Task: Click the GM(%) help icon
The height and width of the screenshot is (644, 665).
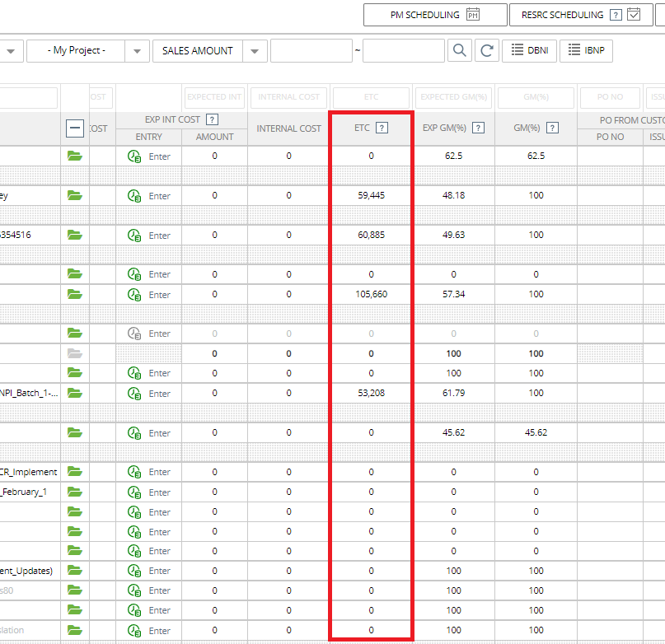Action: tap(552, 128)
